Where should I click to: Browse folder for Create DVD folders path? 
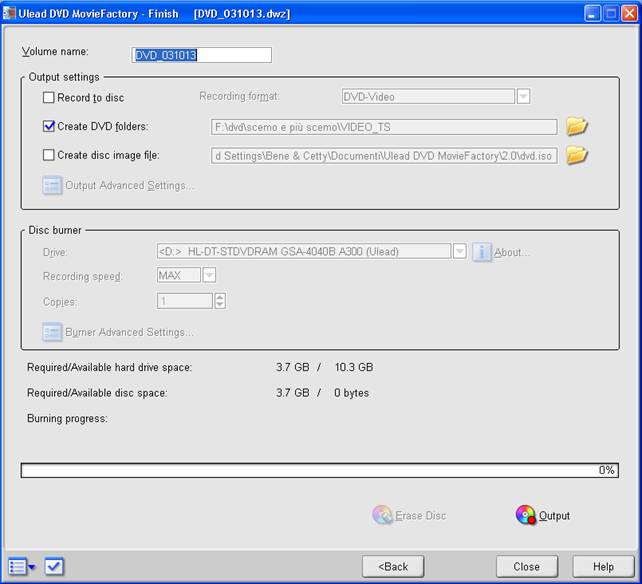pyautogui.click(x=577, y=127)
